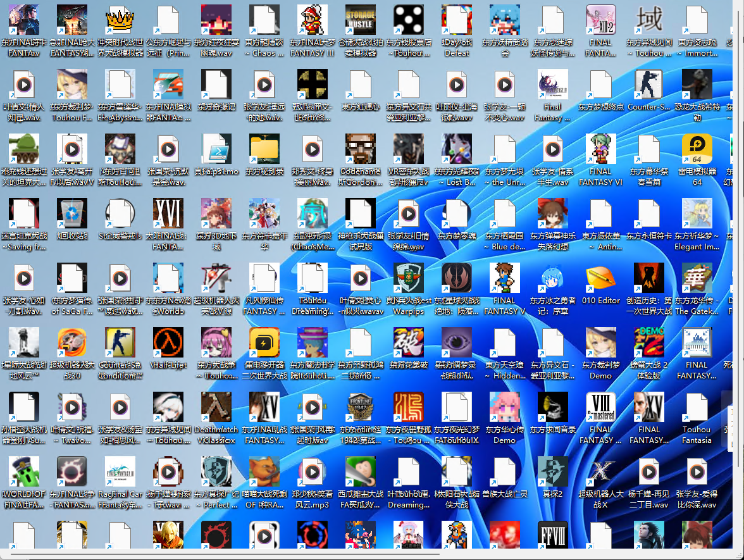Viewport: 744px width, 560px height.
Task: Open the 兽族大战亡灵 shortcut
Action: [x=505, y=472]
